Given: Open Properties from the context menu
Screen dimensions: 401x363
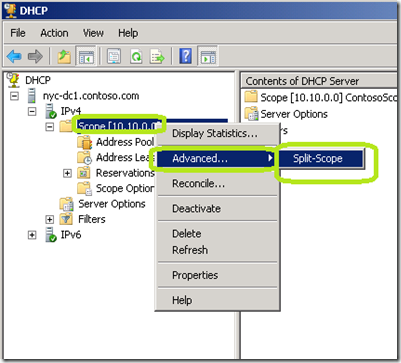Looking at the screenshot, I should (x=217, y=275).
